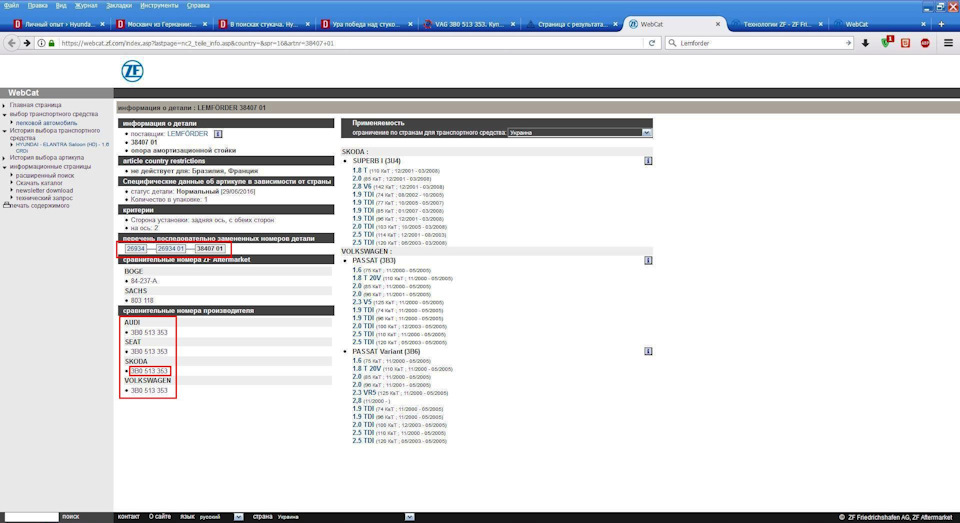This screenshot has width=960, height=523.
Task: Close the 'Личный опыт › Hyunda...' tab
Action: [102, 24]
